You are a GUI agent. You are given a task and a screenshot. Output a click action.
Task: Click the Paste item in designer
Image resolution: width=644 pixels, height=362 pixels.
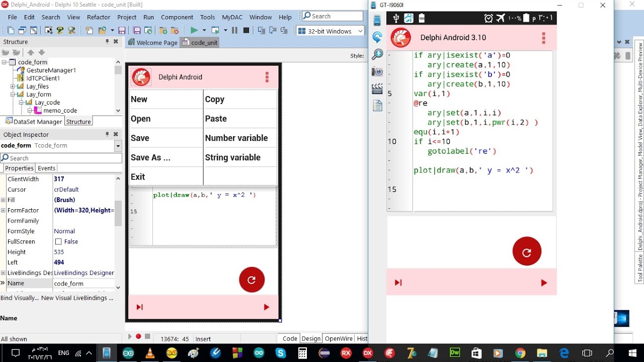tap(240, 119)
